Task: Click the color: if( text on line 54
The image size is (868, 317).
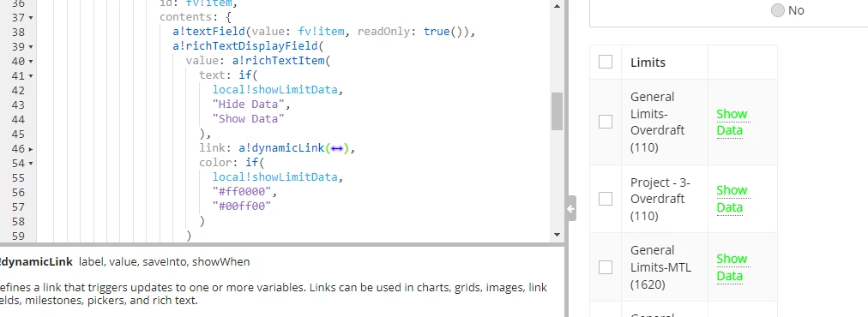Action: 232,163
